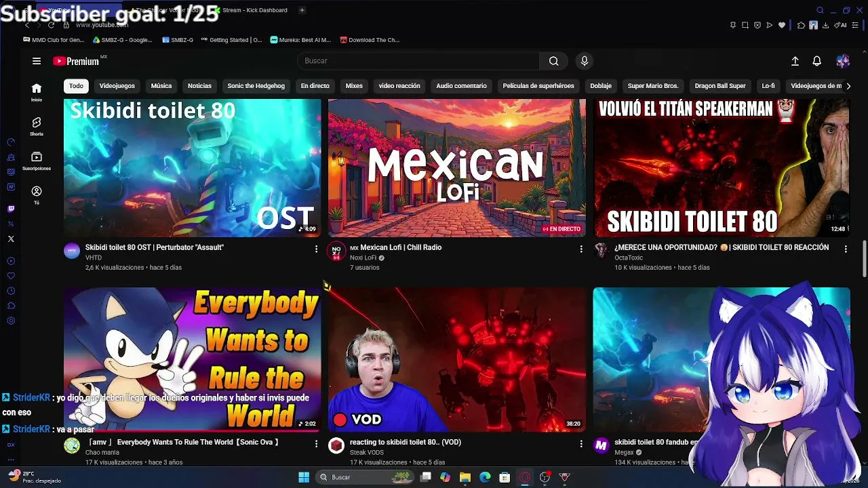868x488 pixels.
Task: Start voice search with the microphone
Action: (585, 61)
